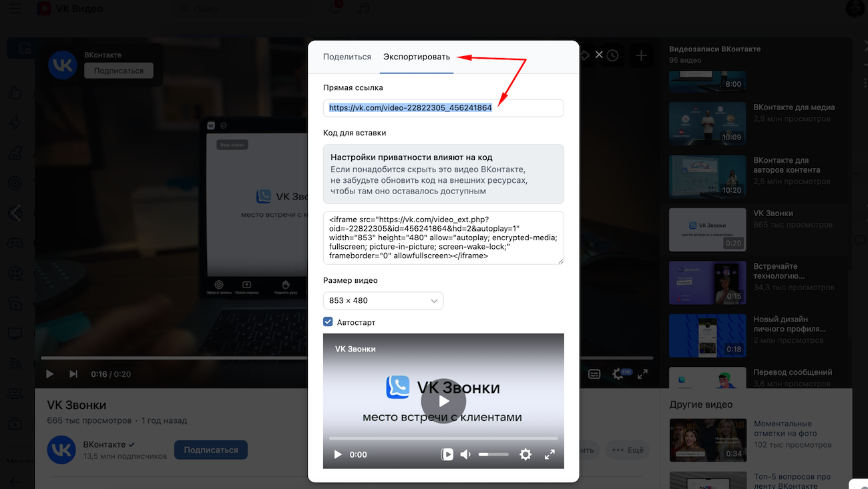Add video to watch later clock icon
This screenshot has height=489, width=868.
point(612,56)
